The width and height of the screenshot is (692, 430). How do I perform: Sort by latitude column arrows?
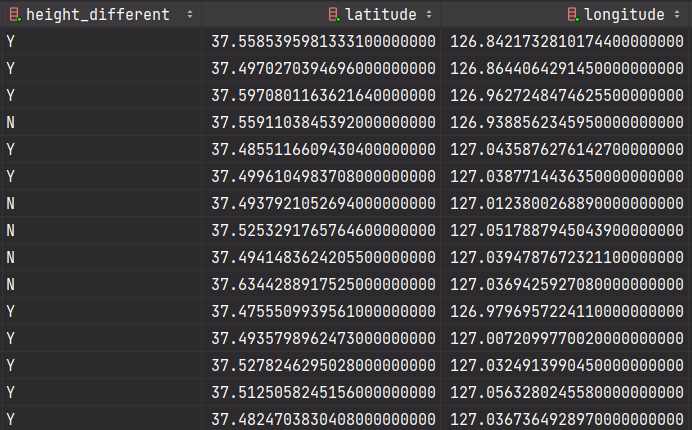[429, 15]
